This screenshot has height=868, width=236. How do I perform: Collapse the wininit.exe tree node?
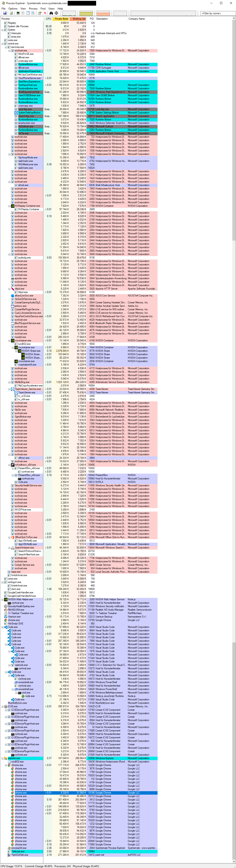[x=2, y=43]
